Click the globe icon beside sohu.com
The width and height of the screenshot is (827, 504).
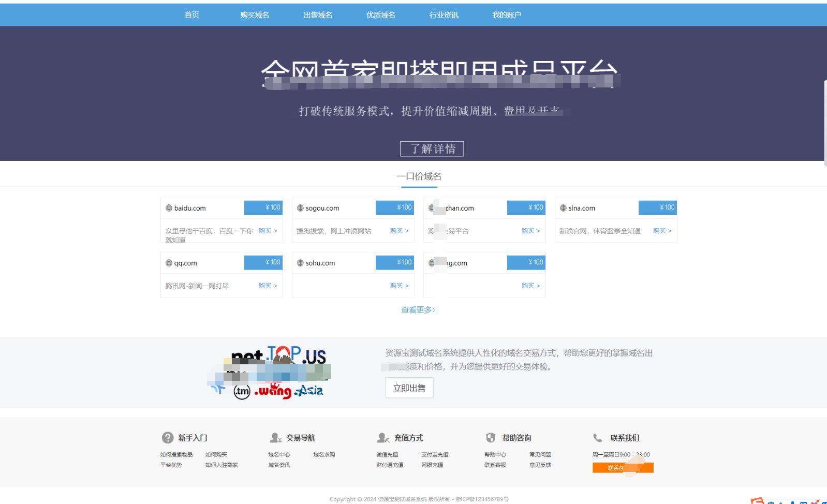[300, 263]
